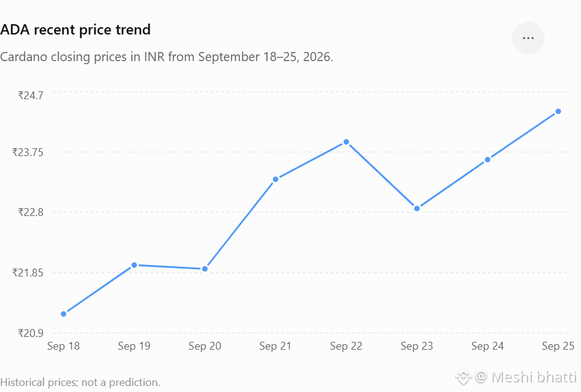581x392 pixels.
Task: Select the Sep 22 peak point
Action: click(x=346, y=142)
